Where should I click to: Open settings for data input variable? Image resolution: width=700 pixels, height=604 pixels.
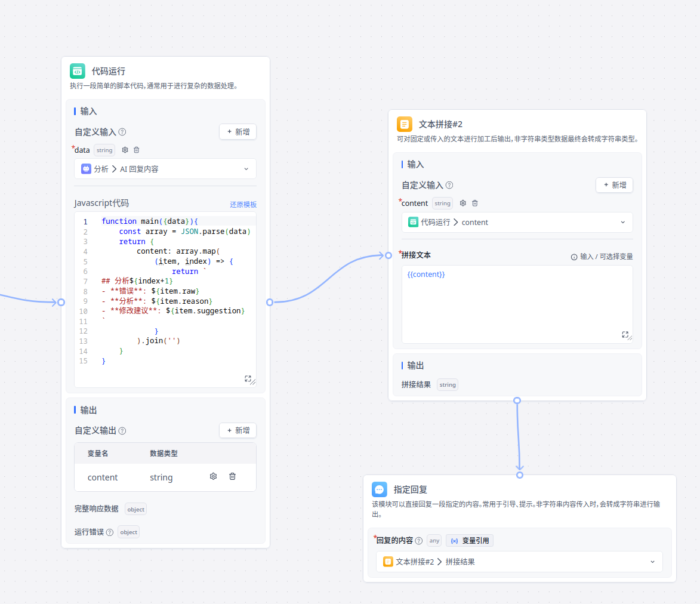[125, 150]
